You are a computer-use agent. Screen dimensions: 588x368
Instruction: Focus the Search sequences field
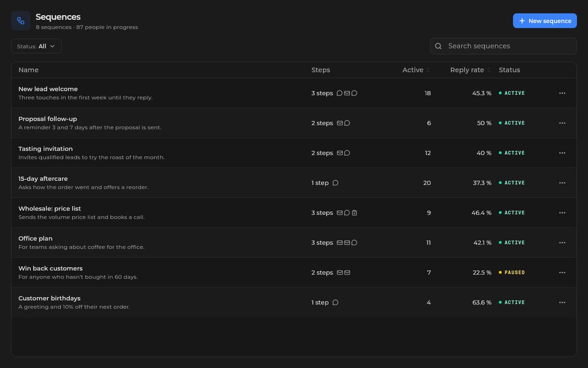pyautogui.click(x=503, y=46)
